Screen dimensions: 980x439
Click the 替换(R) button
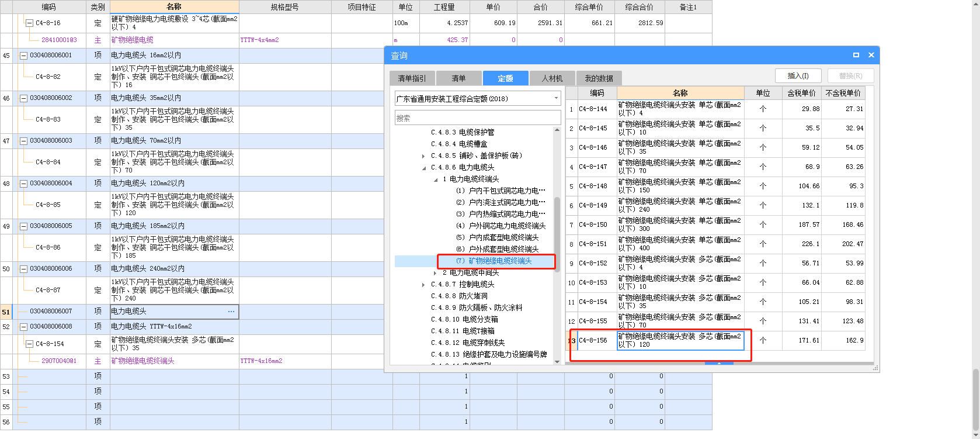(850, 76)
